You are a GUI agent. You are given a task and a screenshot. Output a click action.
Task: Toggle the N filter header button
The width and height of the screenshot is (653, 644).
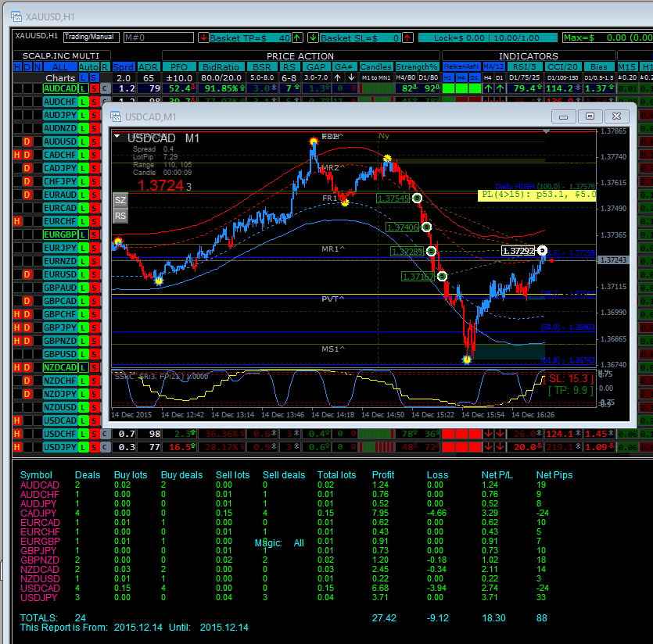click(38, 67)
